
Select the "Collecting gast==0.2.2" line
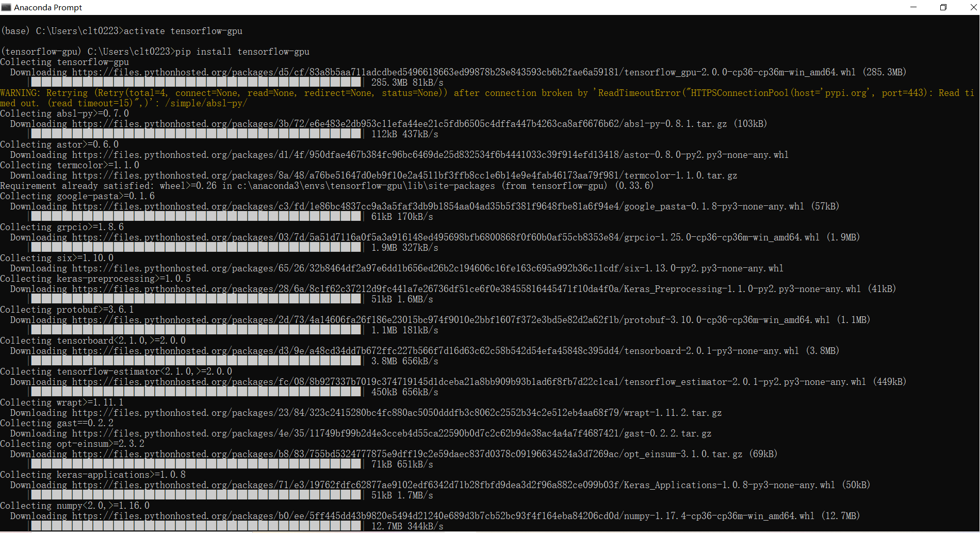point(57,423)
